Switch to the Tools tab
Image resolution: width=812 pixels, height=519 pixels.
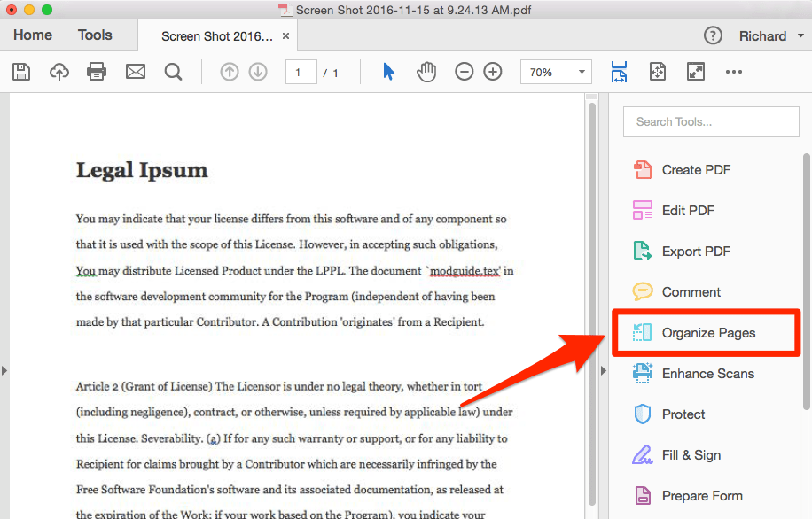95,35
